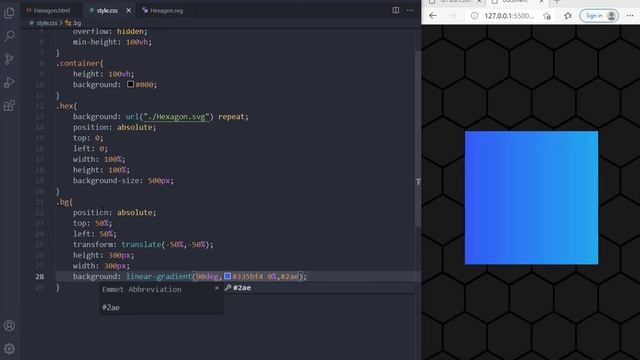Open a new browser tab
The image size is (640, 360).
556,2
